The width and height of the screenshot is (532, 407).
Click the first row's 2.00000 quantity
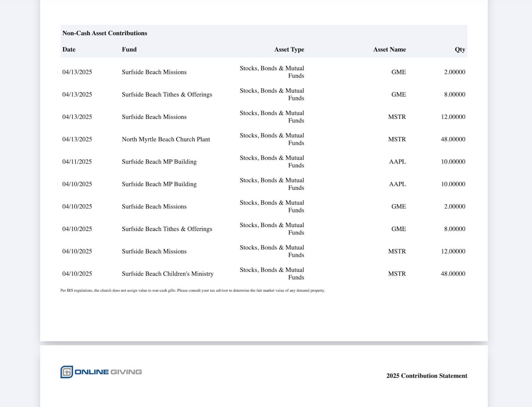click(455, 72)
